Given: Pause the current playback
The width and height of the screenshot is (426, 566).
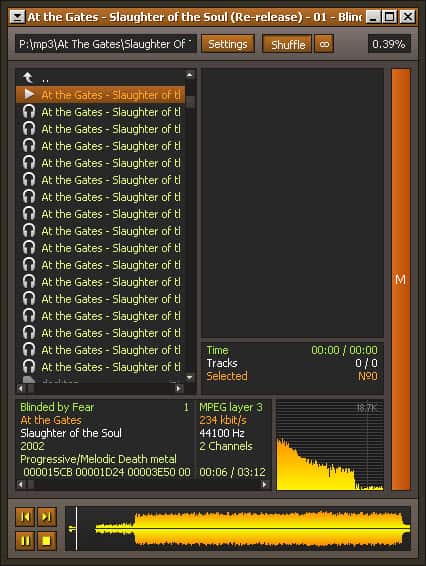Looking at the screenshot, I should pos(25,540).
